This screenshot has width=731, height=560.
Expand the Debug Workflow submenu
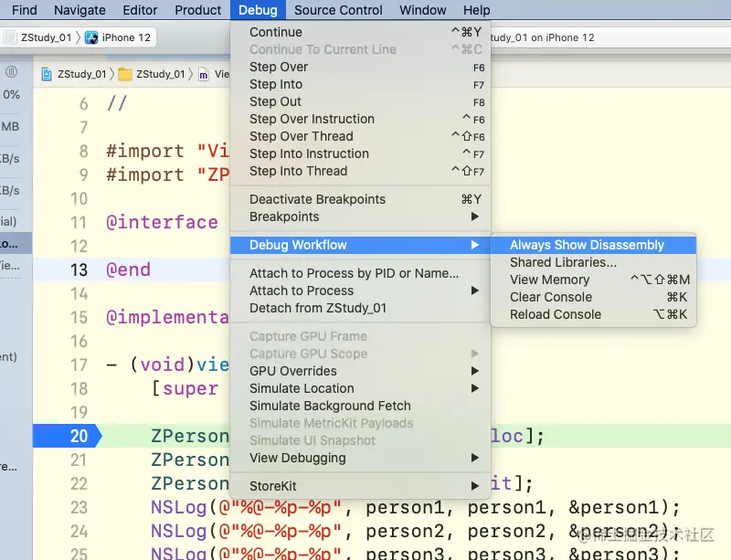[x=360, y=245]
